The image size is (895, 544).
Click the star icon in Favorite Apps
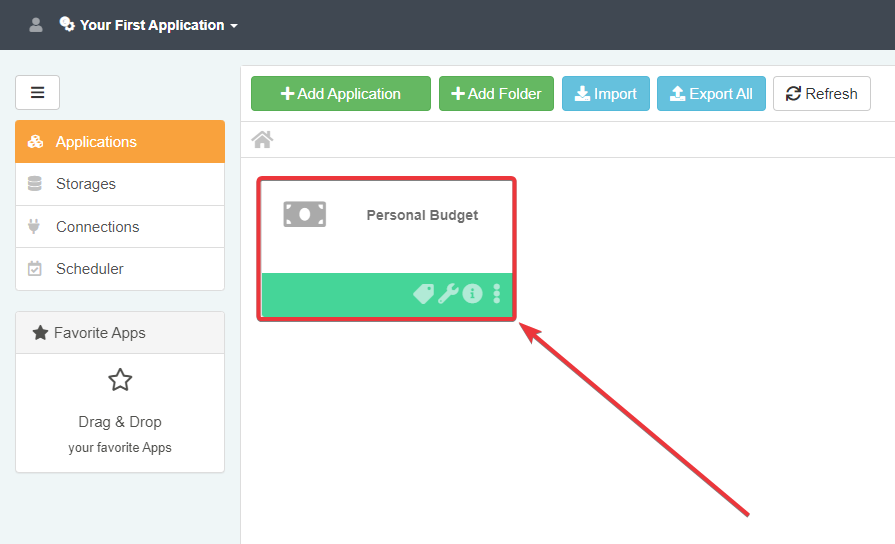tap(120, 380)
